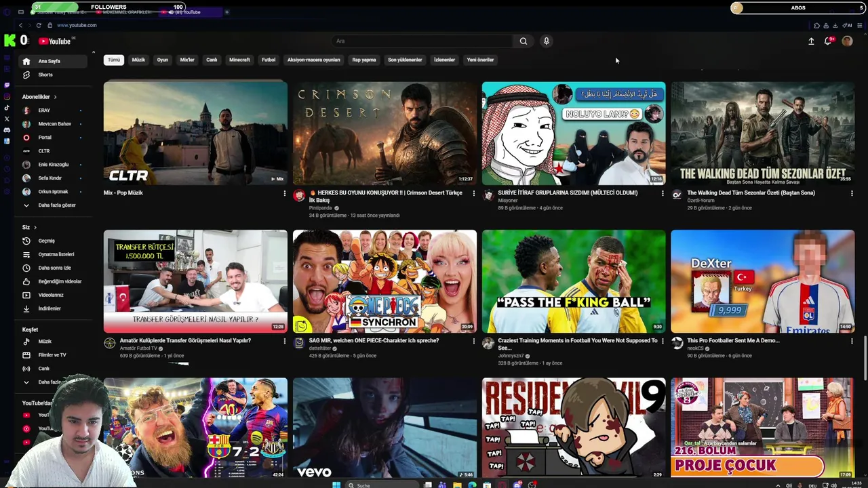Reload the page with refresh icon

coord(39,25)
